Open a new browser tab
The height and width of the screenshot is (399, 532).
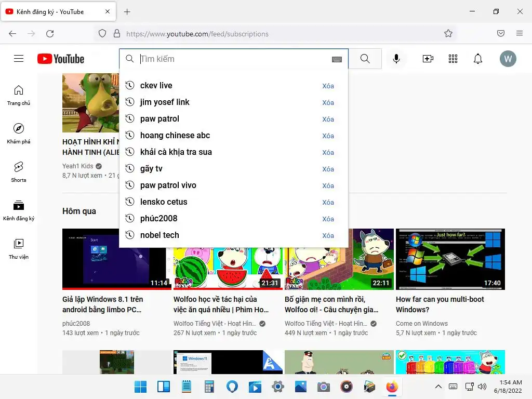coord(127,12)
